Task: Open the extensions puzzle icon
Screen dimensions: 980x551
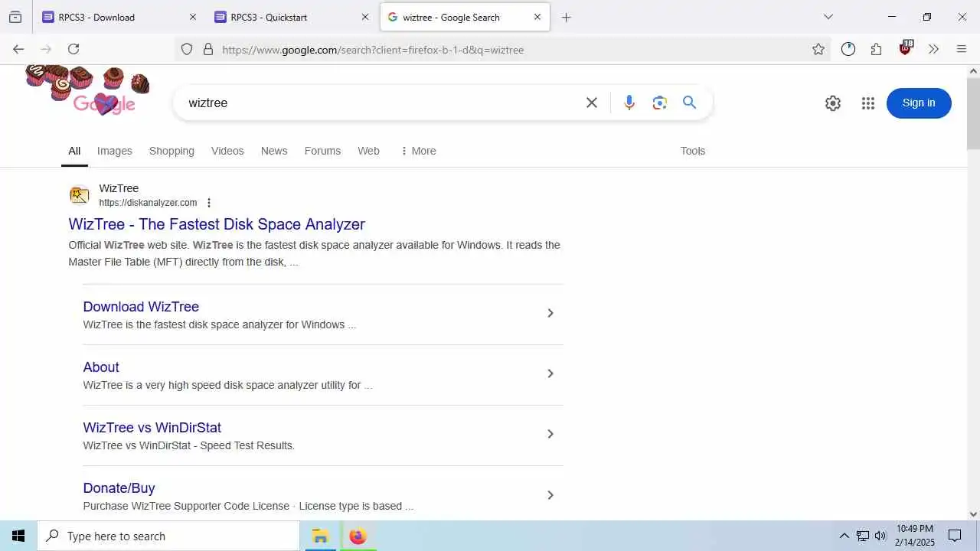Action: click(877, 49)
